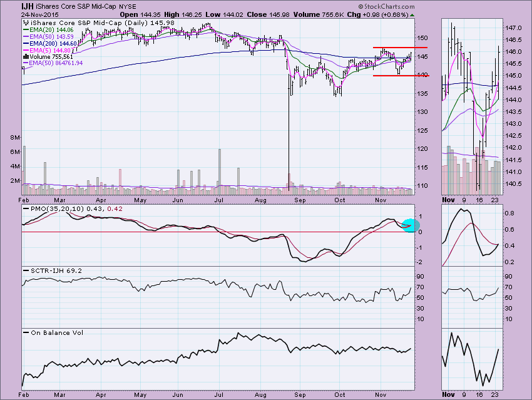Click the 142.0 label on the zoom panel axis

[x=513, y=148]
